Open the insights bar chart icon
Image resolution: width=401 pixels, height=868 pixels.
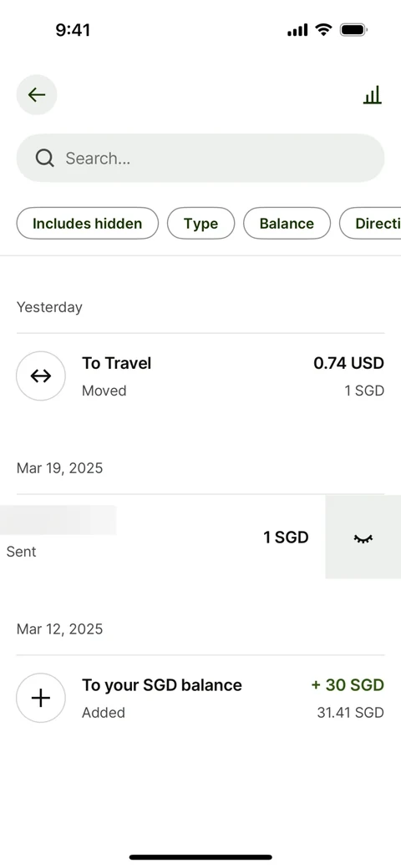coord(373,94)
